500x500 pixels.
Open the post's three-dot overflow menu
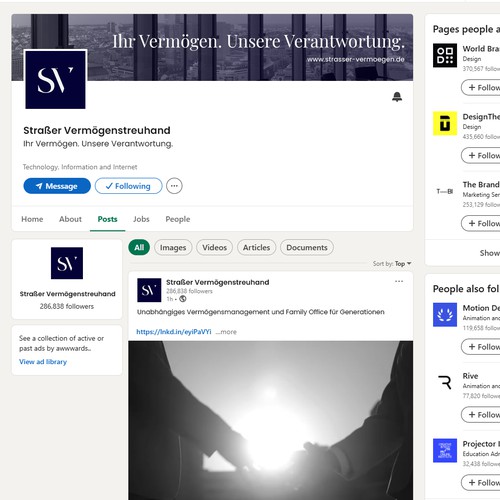pyautogui.click(x=399, y=281)
